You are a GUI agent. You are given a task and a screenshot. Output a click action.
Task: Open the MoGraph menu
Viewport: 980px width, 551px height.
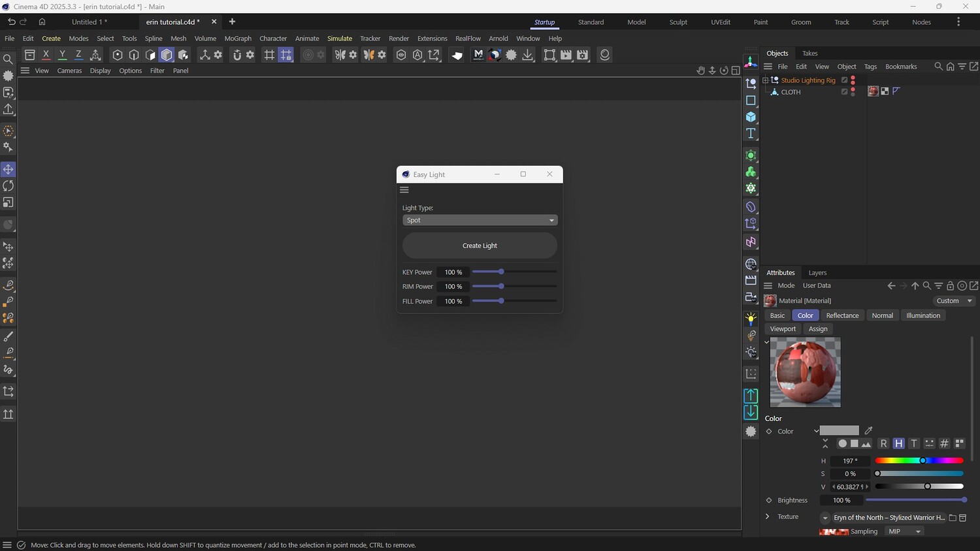[x=238, y=39]
